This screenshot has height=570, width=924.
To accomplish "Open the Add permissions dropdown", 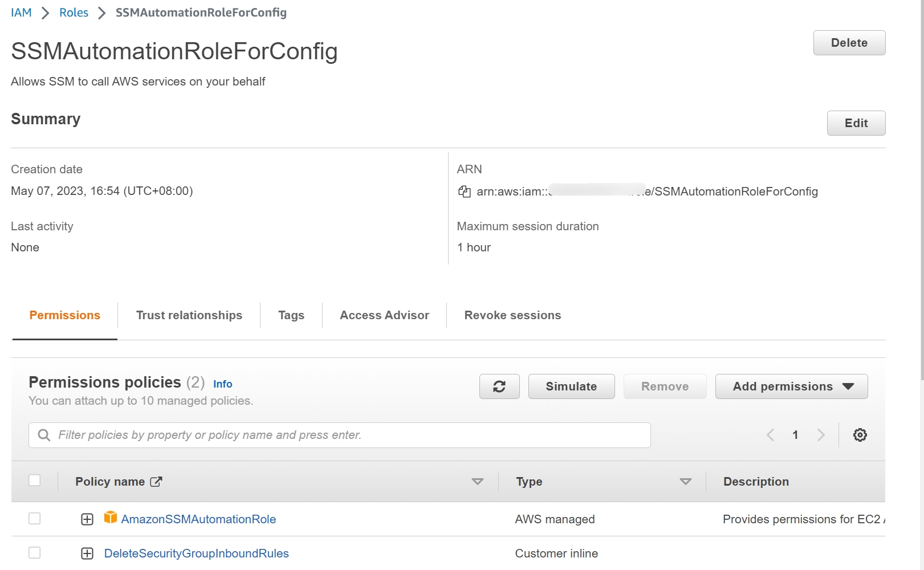I will point(791,386).
